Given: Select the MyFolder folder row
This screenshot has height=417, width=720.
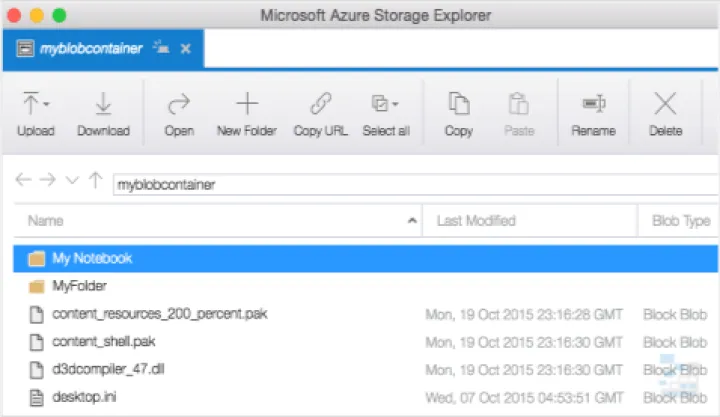Looking at the screenshot, I should point(79,286).
